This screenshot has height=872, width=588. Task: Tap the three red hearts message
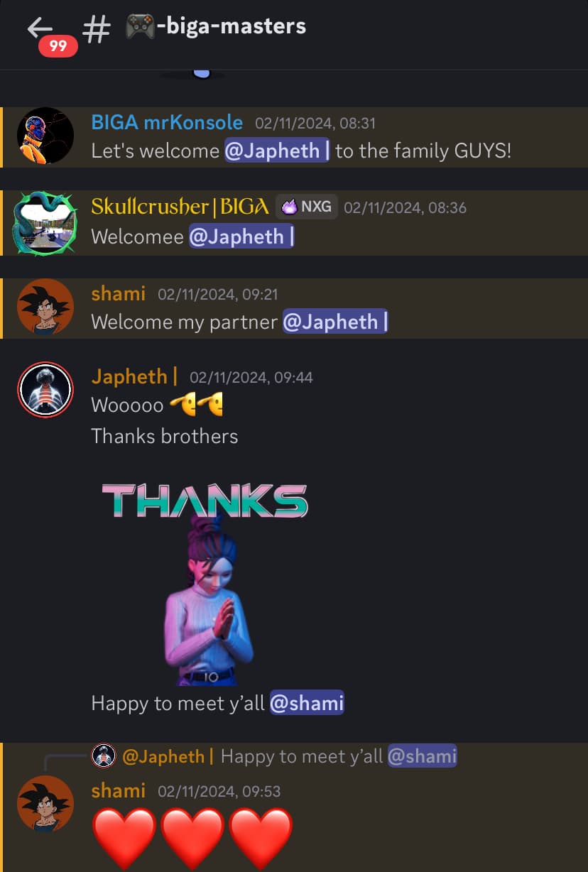point(193,838)
